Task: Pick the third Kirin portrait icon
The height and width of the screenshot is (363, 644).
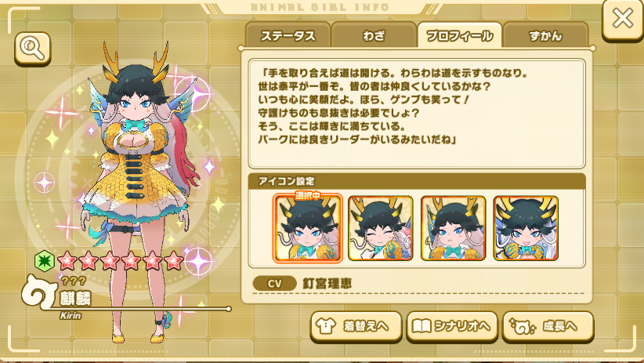Action: pos(454,228)
